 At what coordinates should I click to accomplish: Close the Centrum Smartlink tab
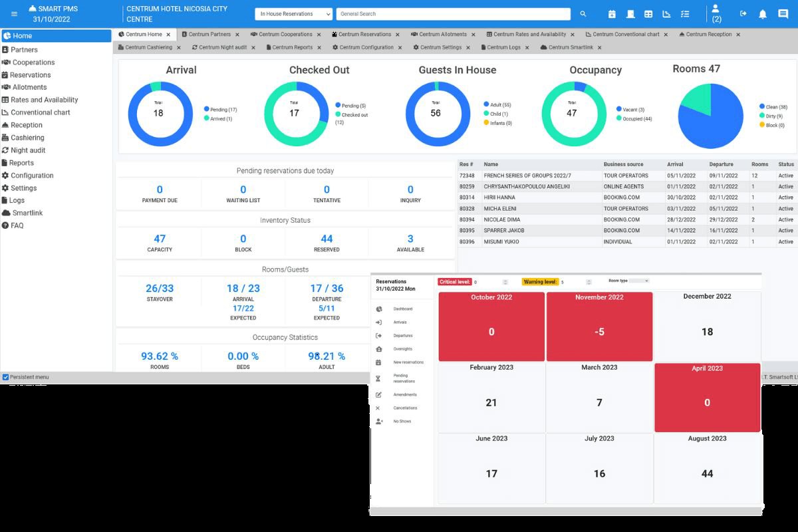pyautogui.click(x=599, y=48)
